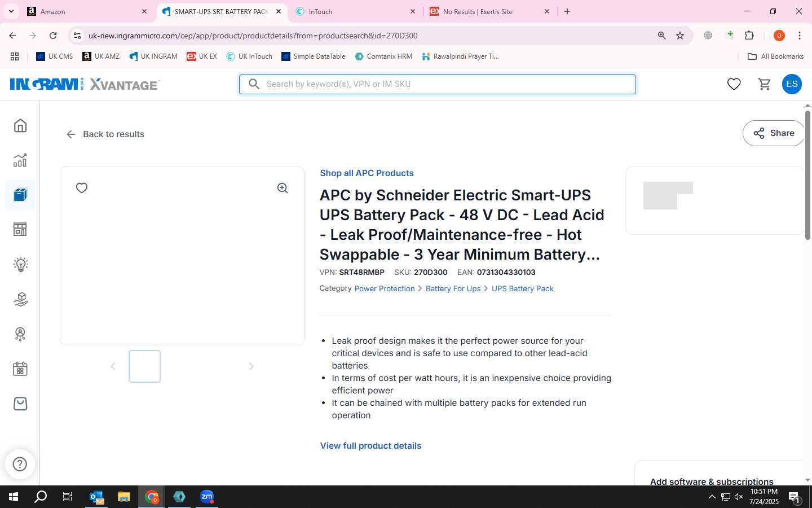
Task: Click the Ingram Xvantage logo
Action: [85, 84]
